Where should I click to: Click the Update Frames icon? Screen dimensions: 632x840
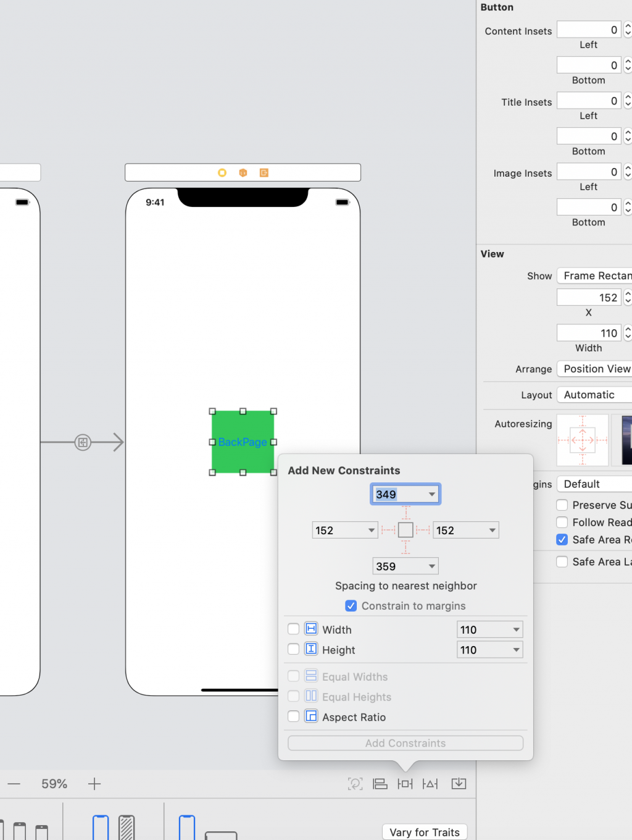pos(355,784)
